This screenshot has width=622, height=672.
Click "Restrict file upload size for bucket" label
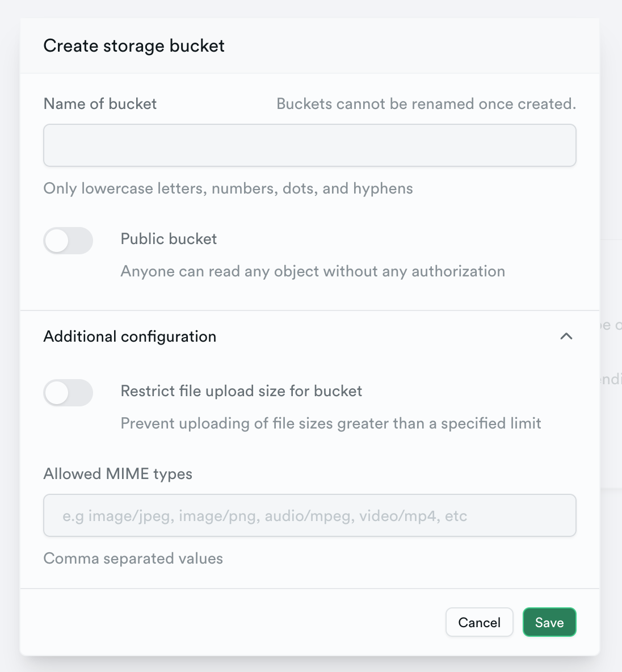[x=241, y=391]
